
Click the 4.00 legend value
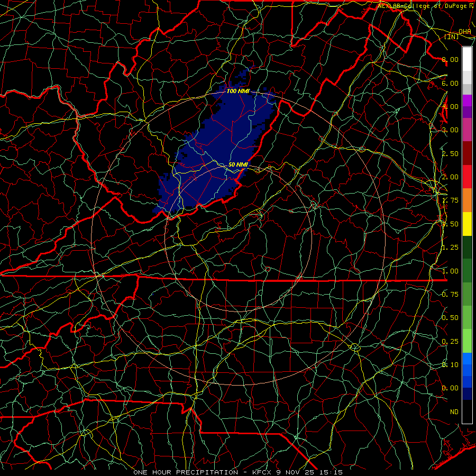click(451, 106)
